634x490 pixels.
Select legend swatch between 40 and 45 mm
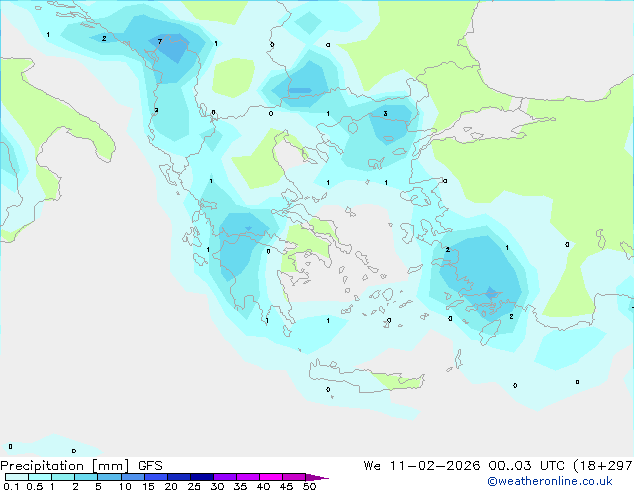[x=271, y=477]
